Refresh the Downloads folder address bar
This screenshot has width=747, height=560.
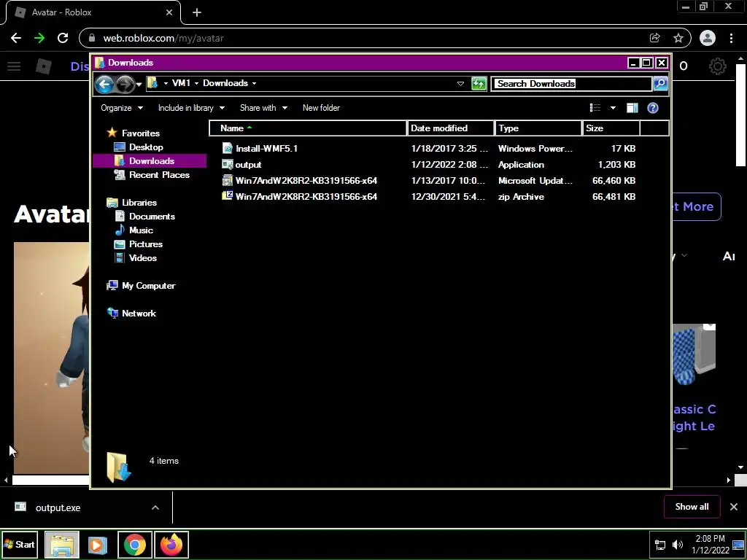tap(479, 83)
